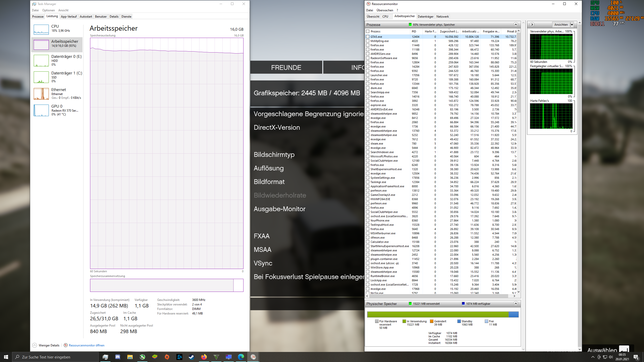Open the Ansichten dropdown arrow
This screenshot has height=362, width=644.
click(x=572, y=25)
